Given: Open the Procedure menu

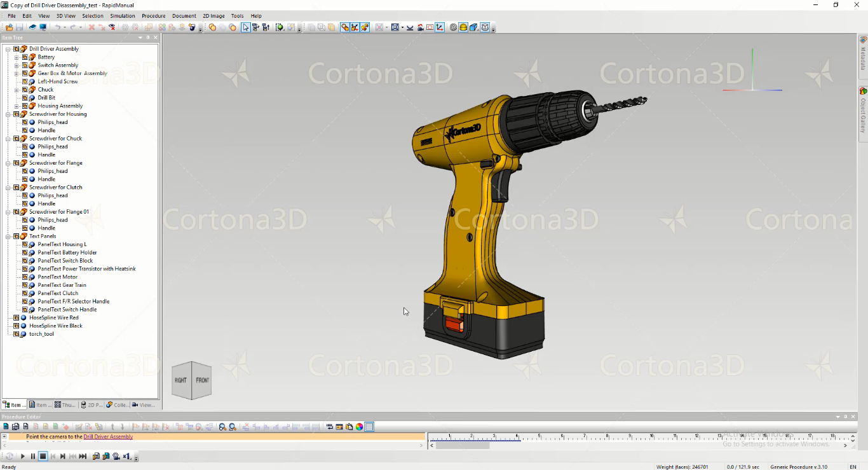Looking at the screenshot, I should pos(153,16).
